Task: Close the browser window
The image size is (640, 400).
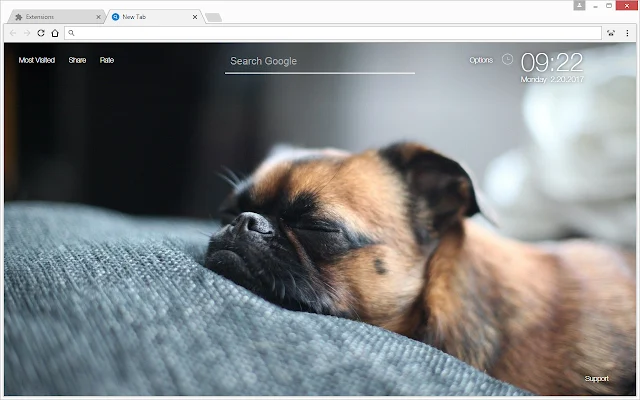Action: coord(627,6)
